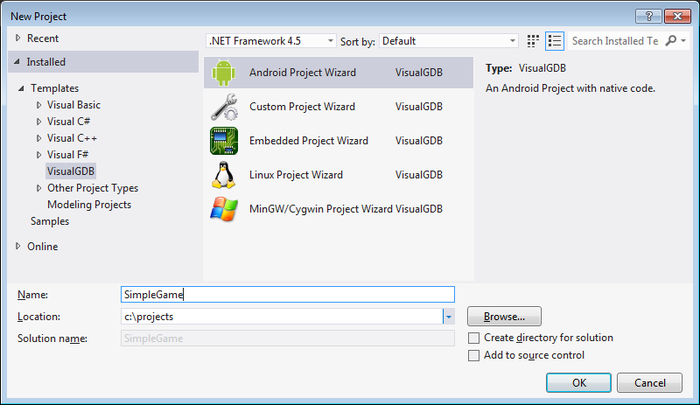
Task: Click the Name field containing SimpleGame
Action: coord(288,295)
